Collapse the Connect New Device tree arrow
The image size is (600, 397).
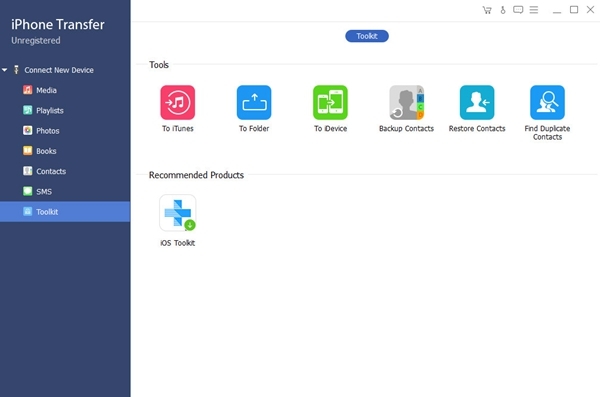click(x=5, y=70)
